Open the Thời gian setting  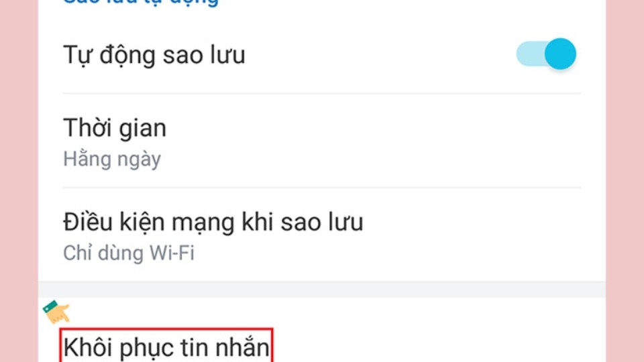coord(321,141)
